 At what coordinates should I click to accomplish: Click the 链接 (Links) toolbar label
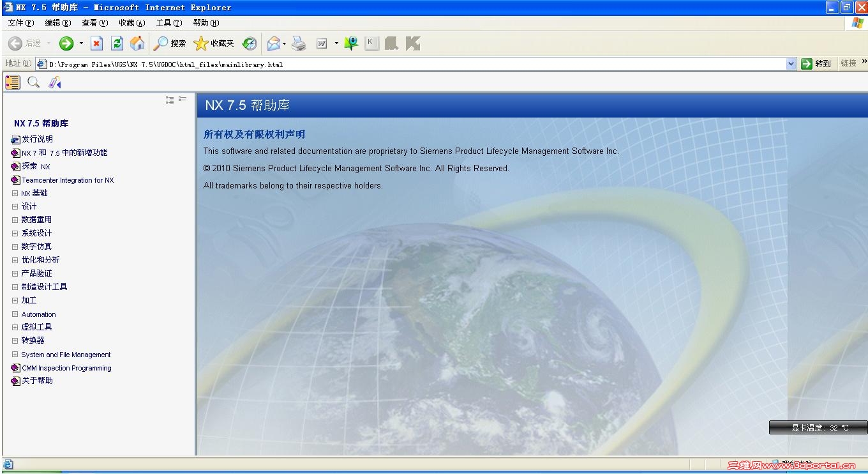848,64
